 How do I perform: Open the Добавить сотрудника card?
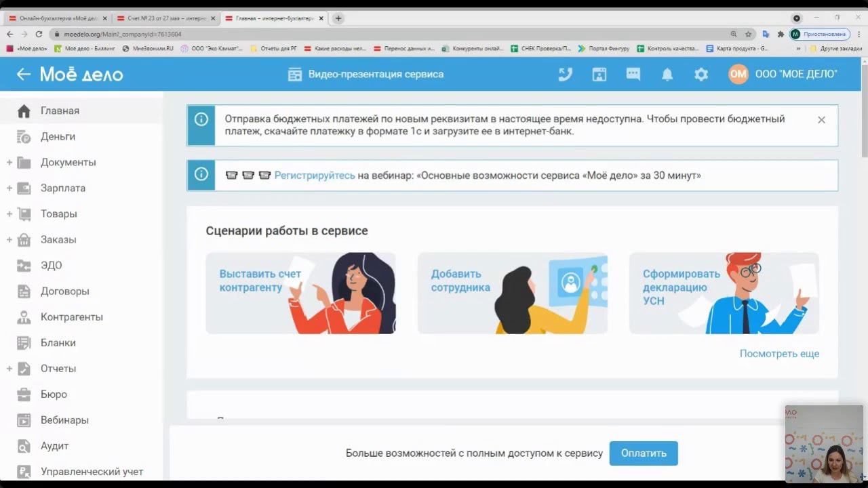click(513, 293)
